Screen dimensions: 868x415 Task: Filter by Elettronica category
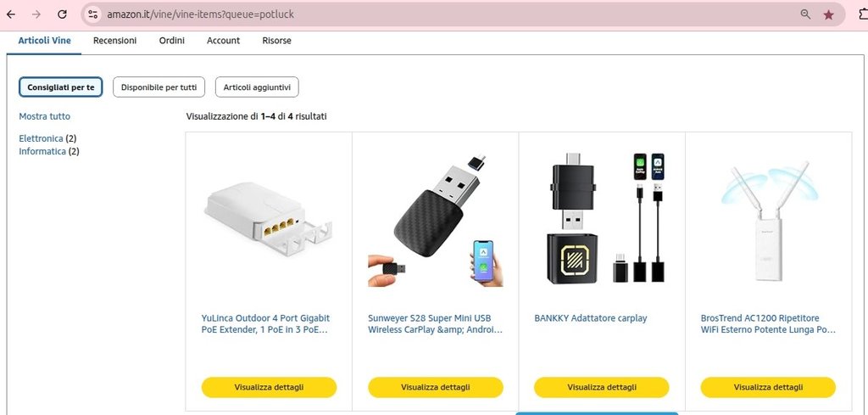tap(41, 138)
